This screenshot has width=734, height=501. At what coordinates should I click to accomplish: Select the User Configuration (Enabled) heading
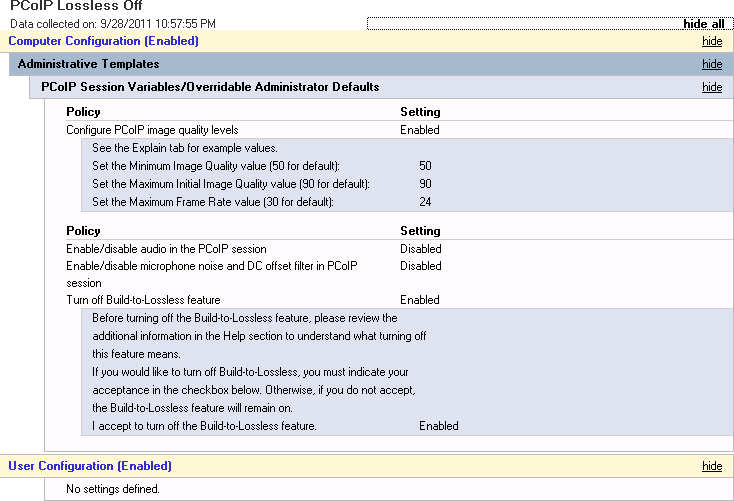(x=90, y=466)
